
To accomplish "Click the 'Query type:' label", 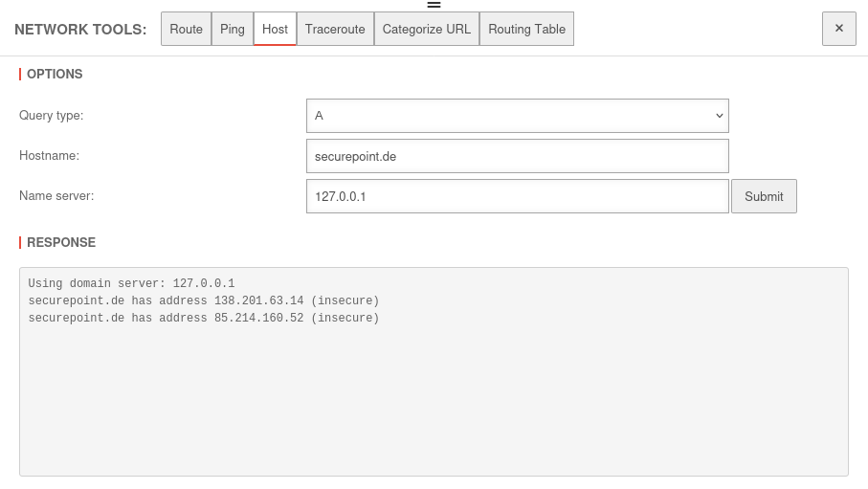I will coord(52,115).
